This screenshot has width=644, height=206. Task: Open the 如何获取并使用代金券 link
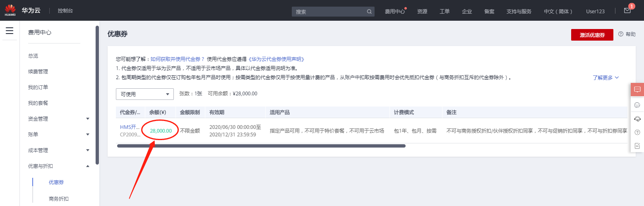(x=177, y=59)
